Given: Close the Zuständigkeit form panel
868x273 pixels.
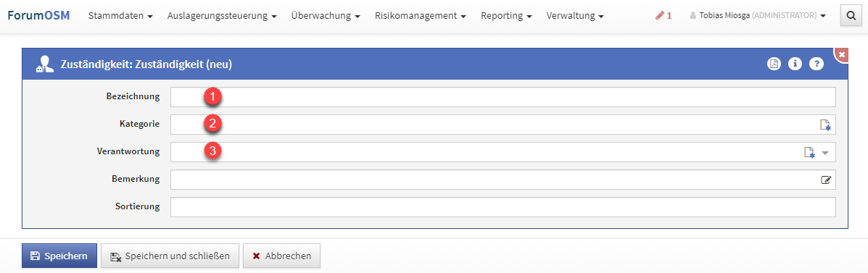Looking at the screenshot, I should click(x=842, y=54).
